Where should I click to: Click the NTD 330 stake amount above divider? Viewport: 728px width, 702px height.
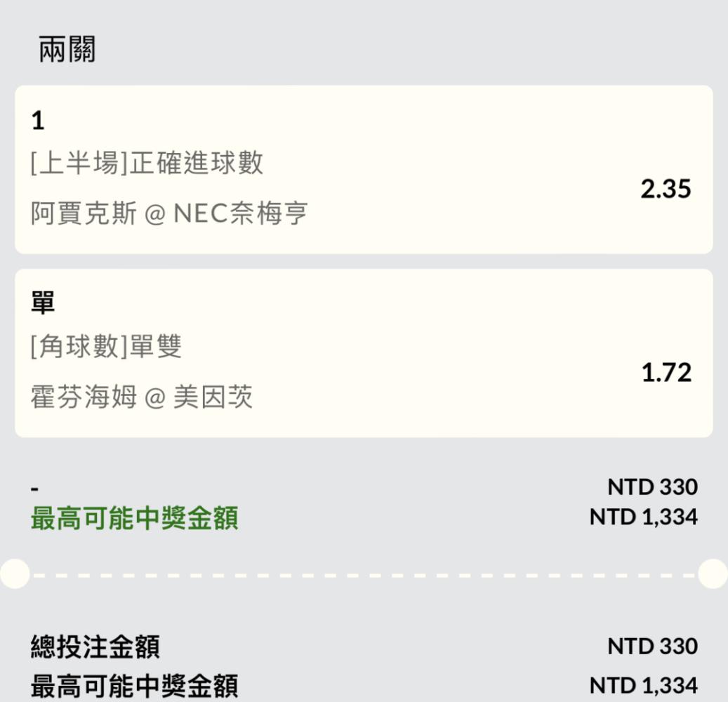[x=652, y=487]
